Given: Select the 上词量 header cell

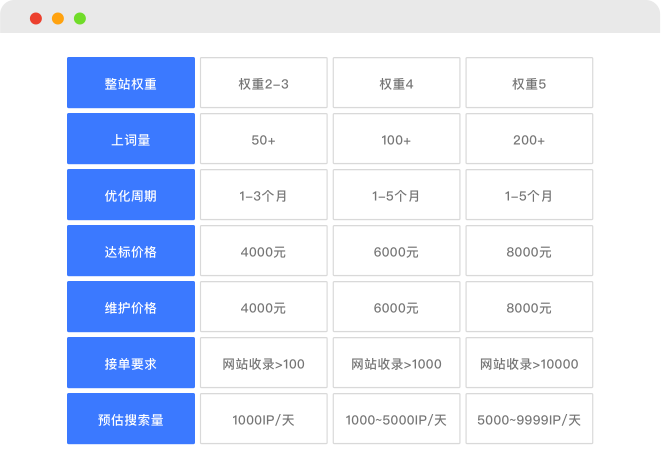Looking at the screenshot, I should click(131, 139).
